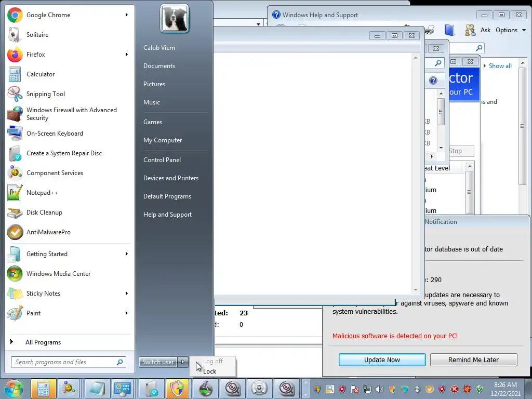Choose Lock in the power submenu
The width and height of the screenshot is (532, 399).
[x=212, y=371]
